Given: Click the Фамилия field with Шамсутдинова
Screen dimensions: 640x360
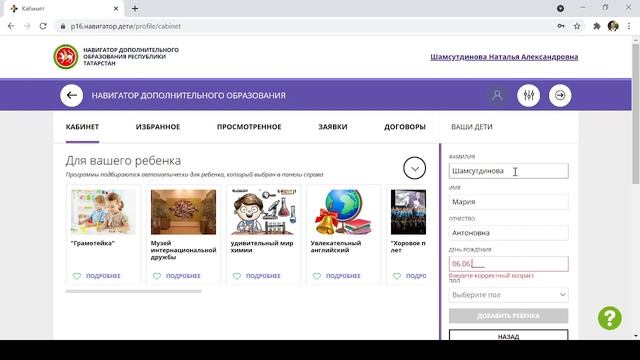Looking at the screenshot, I should tap(509, 171).
